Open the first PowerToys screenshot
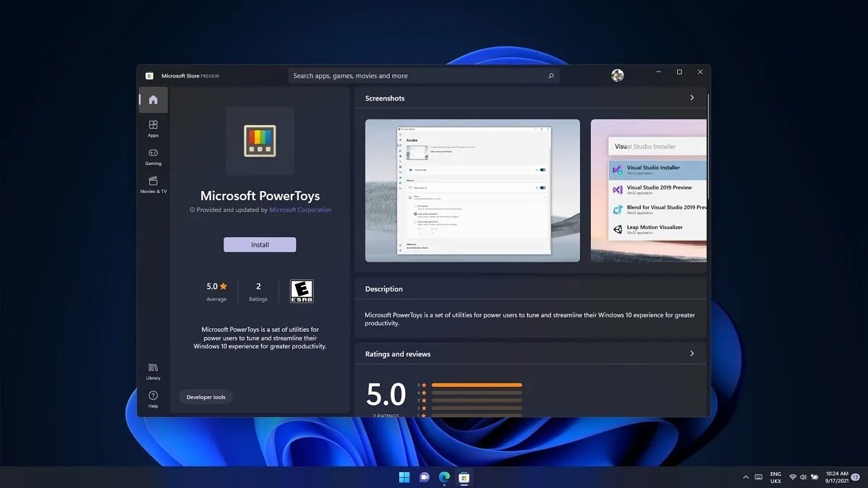This screenshot has height=488, width=868. point(472,190)
